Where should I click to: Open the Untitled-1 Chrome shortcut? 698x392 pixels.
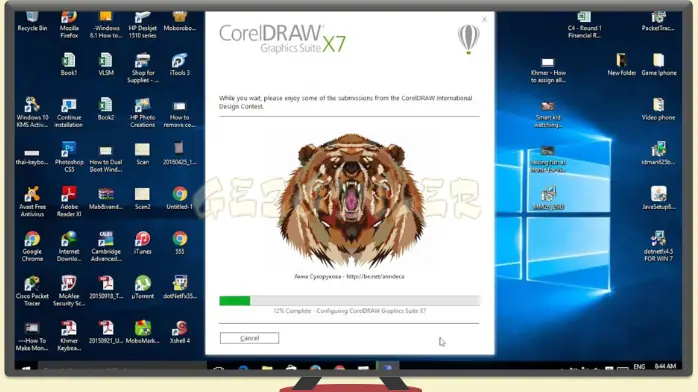179,198
